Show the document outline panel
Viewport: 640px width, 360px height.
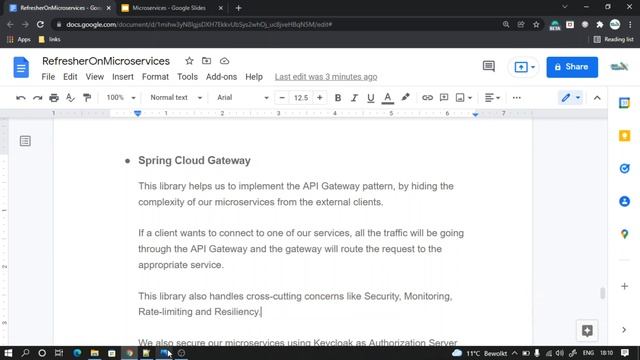(25, 141)
